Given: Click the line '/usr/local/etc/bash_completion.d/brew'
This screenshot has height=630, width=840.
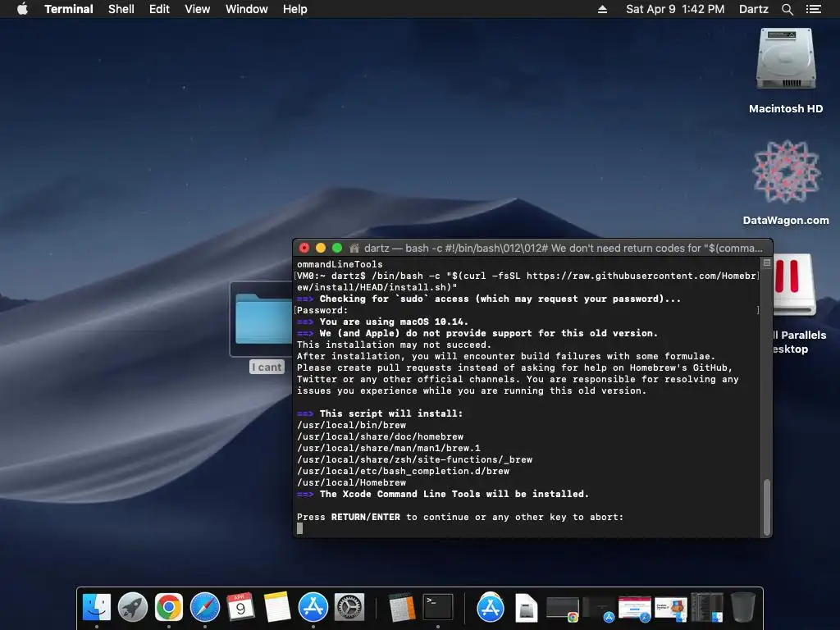Looking at the screenshot, I should click(x=404, y=471).
